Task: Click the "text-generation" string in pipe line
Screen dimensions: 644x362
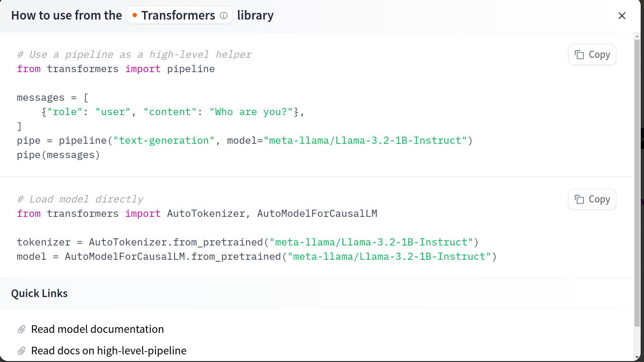Action: pos(164,140)
